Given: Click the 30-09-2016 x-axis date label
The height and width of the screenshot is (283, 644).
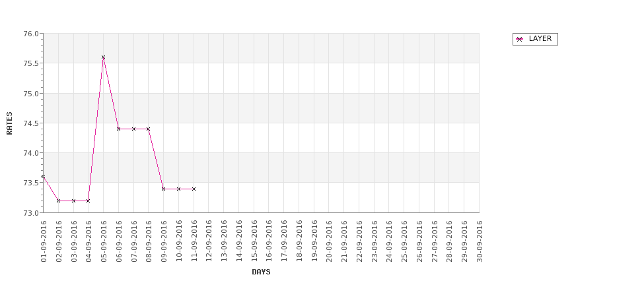Looking at the screenshot, I should tap(479, 241).
